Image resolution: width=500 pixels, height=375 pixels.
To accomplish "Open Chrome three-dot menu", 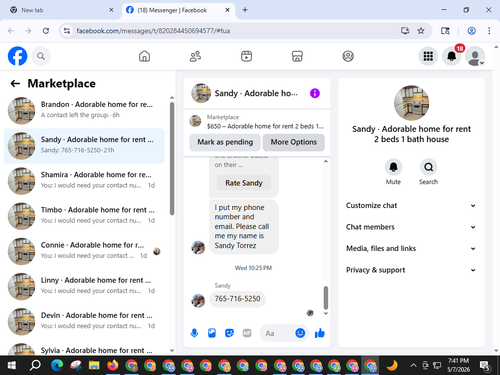I will tap(489, 31).
